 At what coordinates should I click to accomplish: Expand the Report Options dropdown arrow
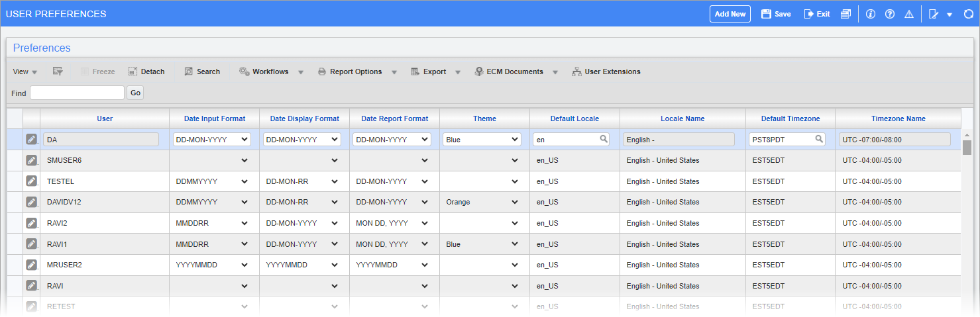pos(394,72)
